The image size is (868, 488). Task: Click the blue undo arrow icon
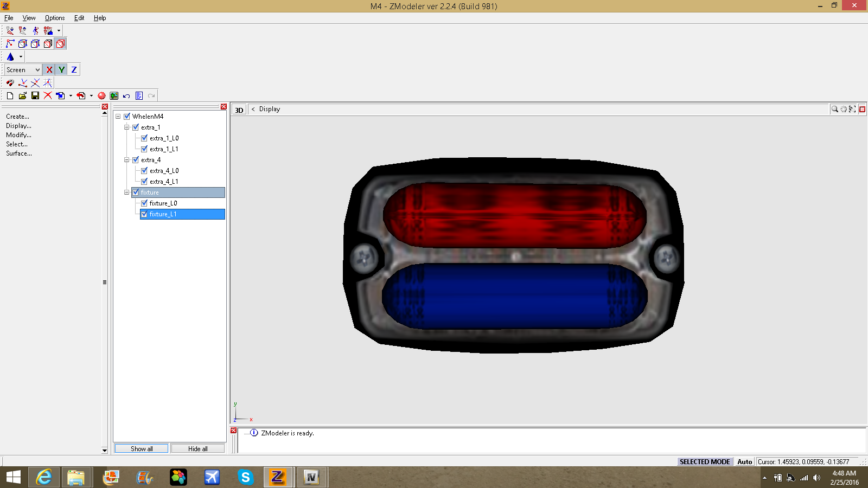[126, 96]
